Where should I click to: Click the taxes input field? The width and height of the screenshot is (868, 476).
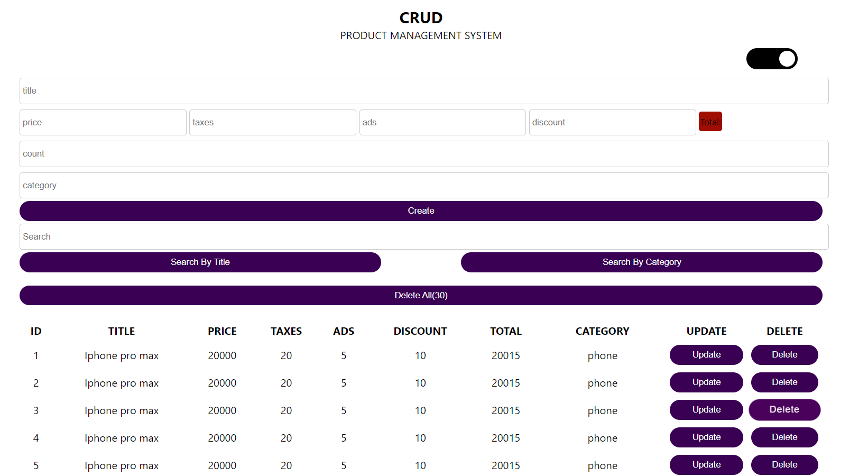tap(272, 122)
